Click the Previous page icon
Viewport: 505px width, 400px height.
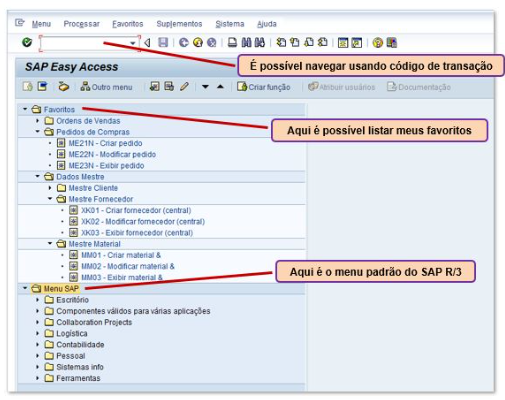(295, 42)
